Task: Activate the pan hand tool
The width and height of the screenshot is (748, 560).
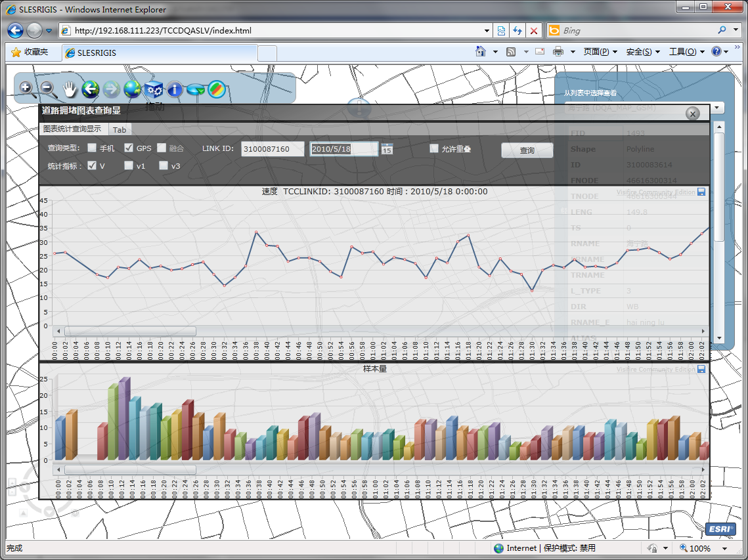Action: coord(70,89)
